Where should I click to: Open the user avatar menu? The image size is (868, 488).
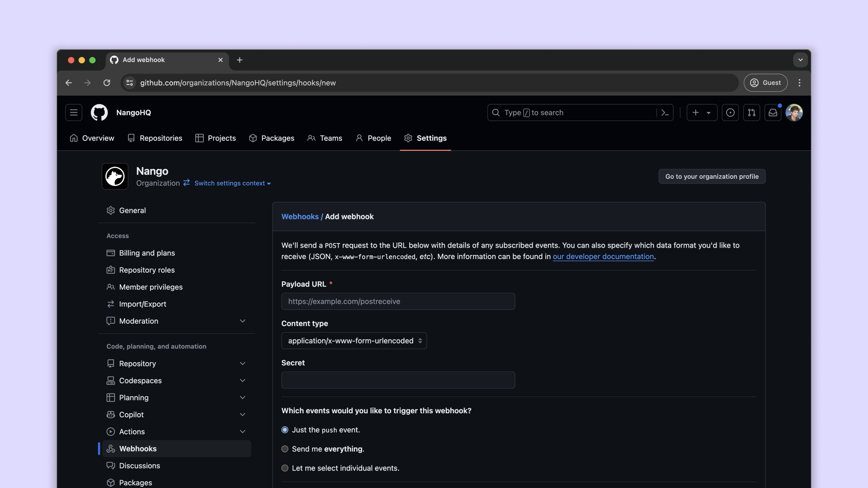(x=794, y=112)
